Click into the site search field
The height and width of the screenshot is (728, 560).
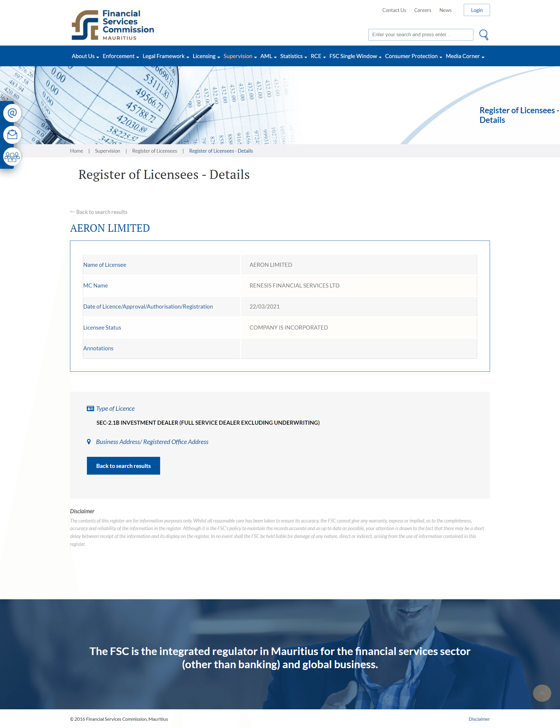tap(420, 35)
